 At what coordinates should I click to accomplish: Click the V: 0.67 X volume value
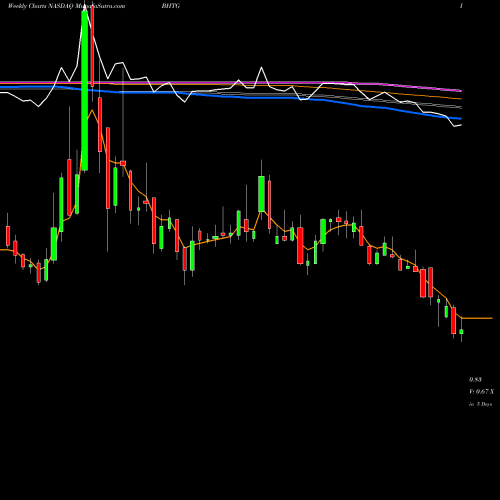point(481,392)
